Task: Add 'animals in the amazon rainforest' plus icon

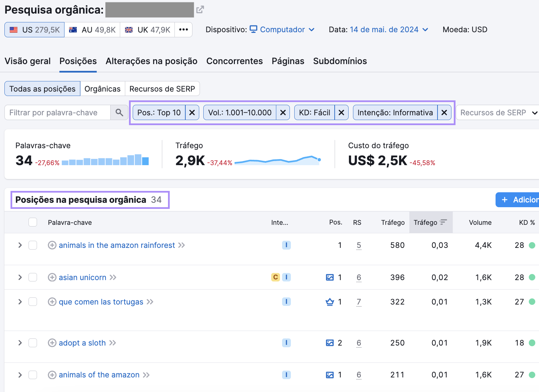Action: pyautogui.click(x=52, y=245)
